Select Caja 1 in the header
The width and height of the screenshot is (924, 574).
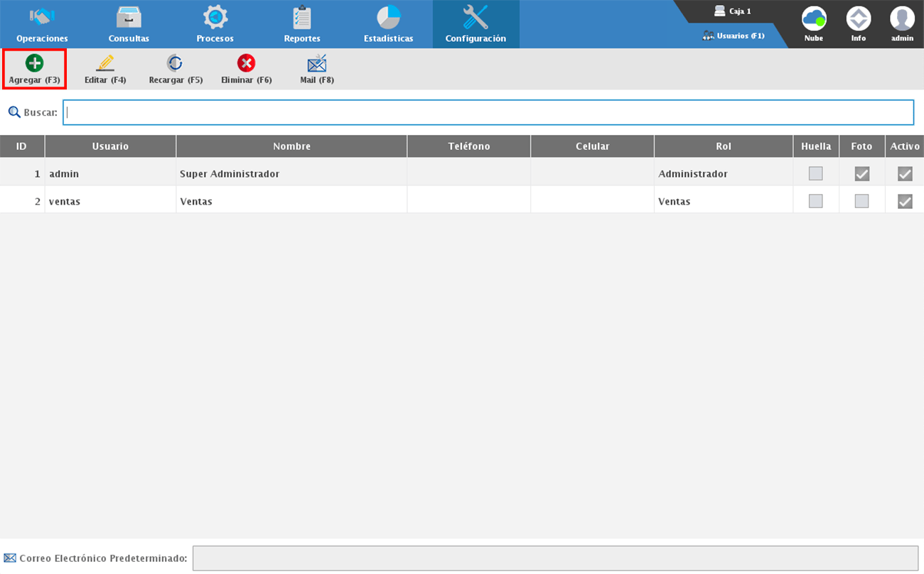point(733,11)
